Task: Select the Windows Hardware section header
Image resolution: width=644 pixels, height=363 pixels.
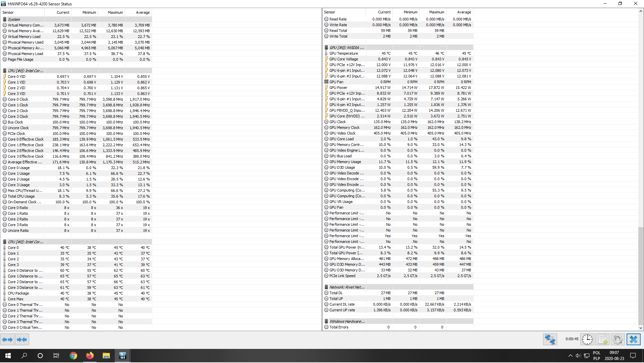Action: pos(398,321)
